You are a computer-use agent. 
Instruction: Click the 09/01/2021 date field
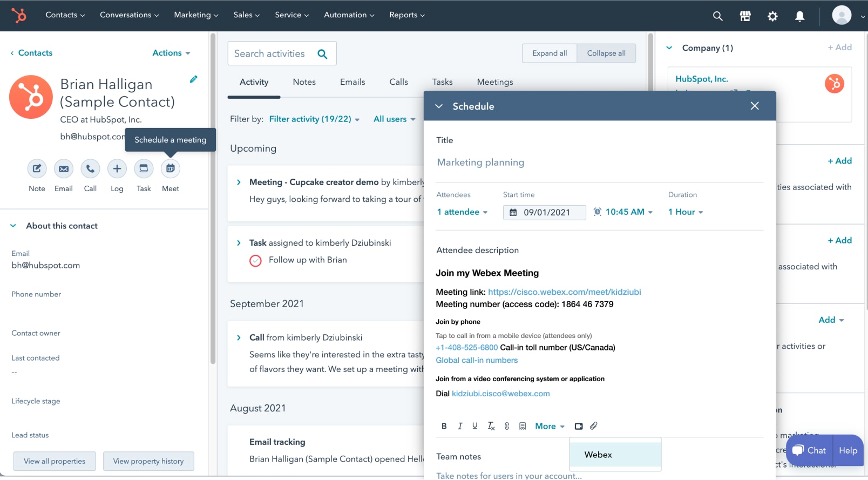tap(545, 212)
